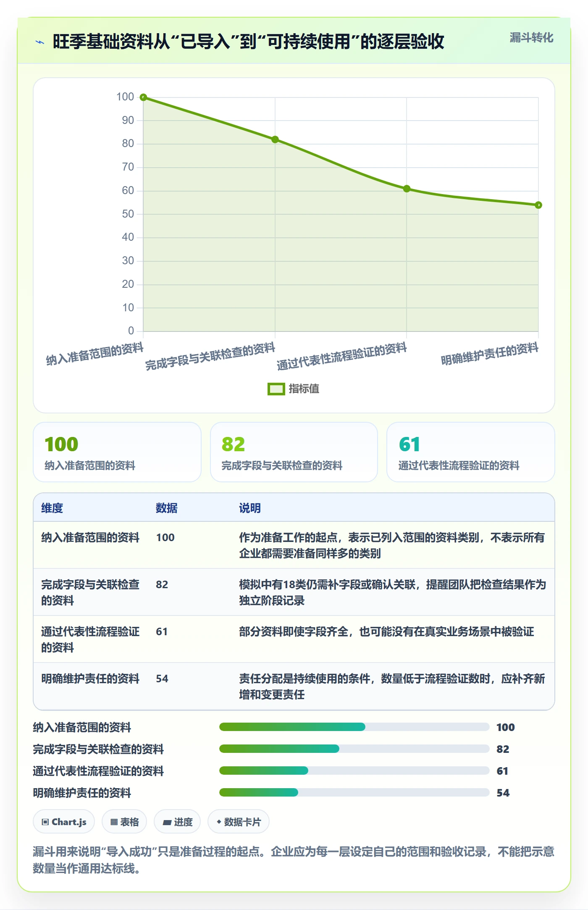This screenshot has width=588, height=910.
Task: Click the table value 54
Action: tap(162, 679)
